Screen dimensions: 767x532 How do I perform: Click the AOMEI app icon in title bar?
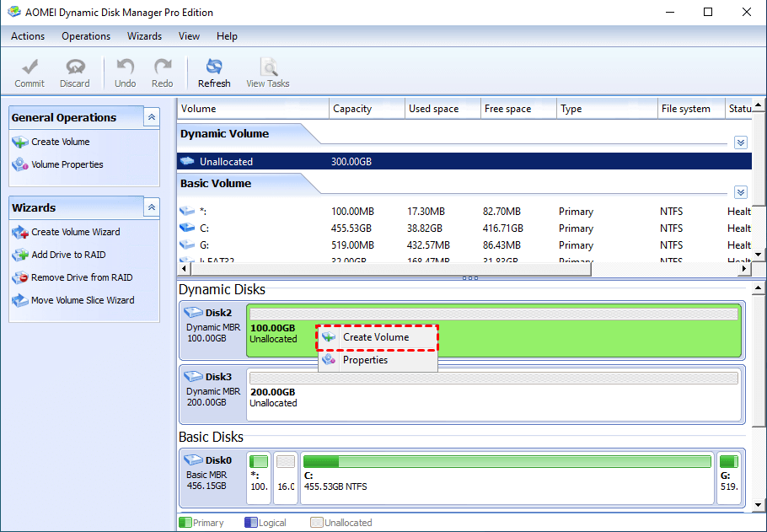[14, 12]
